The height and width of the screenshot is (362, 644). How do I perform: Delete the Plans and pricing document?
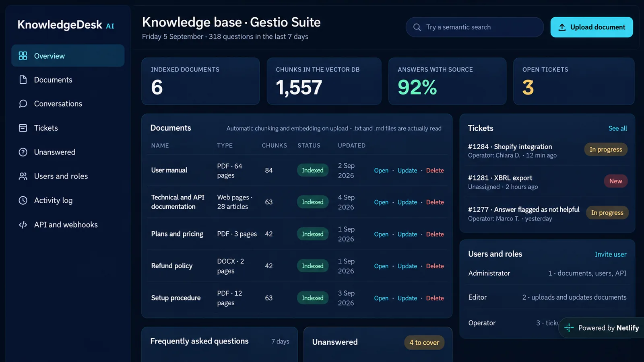coord(435,234)
